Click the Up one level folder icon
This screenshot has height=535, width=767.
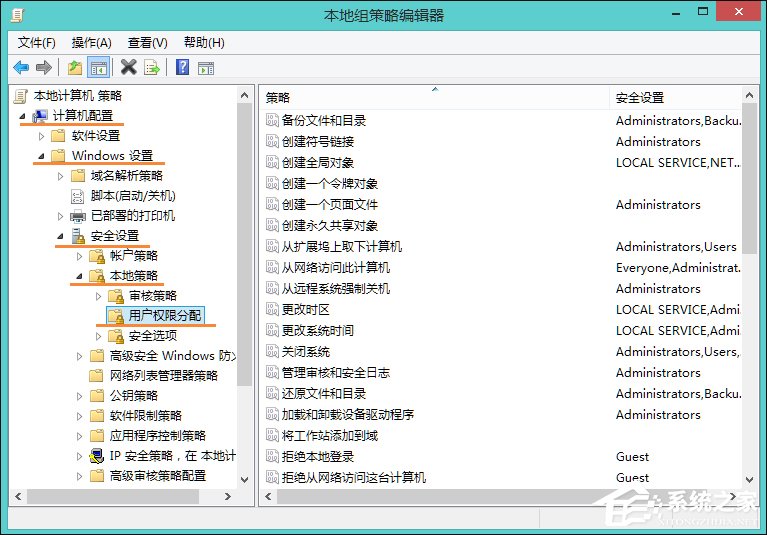75,67
